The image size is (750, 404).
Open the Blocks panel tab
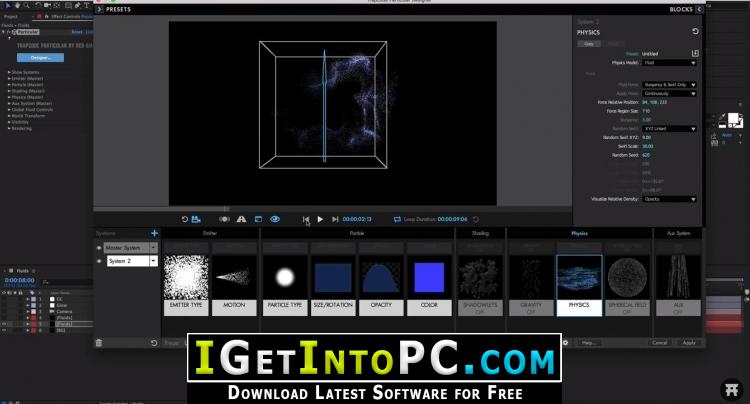681,9
